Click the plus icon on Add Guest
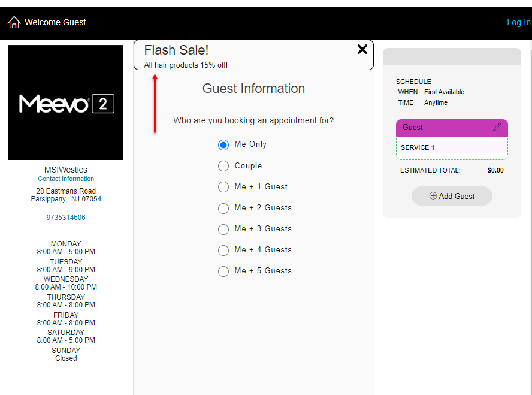The image size is (532, 395). (x=433, y=196)
